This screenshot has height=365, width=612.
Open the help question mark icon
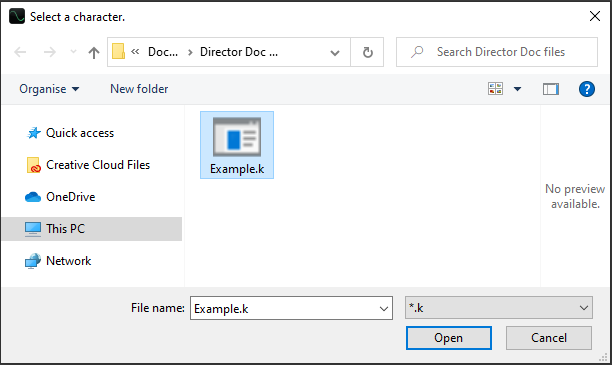pyautogui.click(x=587, y=89)
